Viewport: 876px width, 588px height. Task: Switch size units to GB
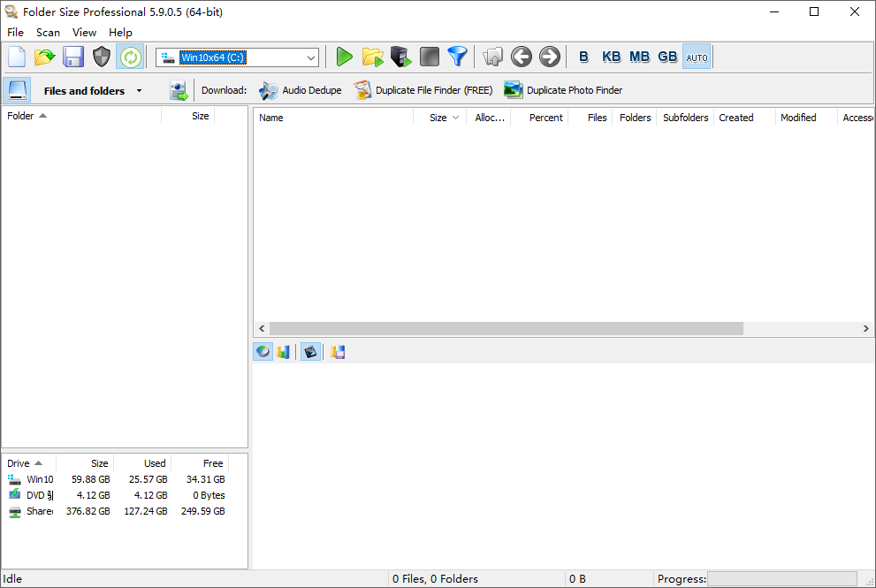coord(667,57)
